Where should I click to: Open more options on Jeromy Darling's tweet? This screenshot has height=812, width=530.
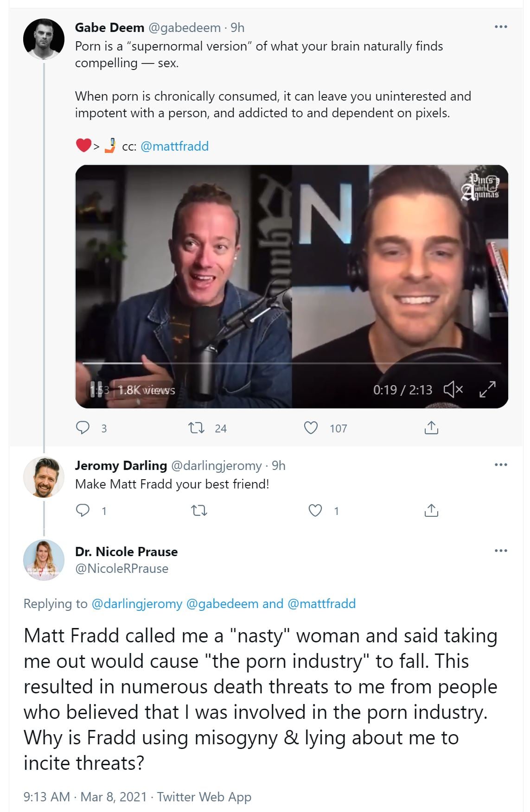coord(501,464)
